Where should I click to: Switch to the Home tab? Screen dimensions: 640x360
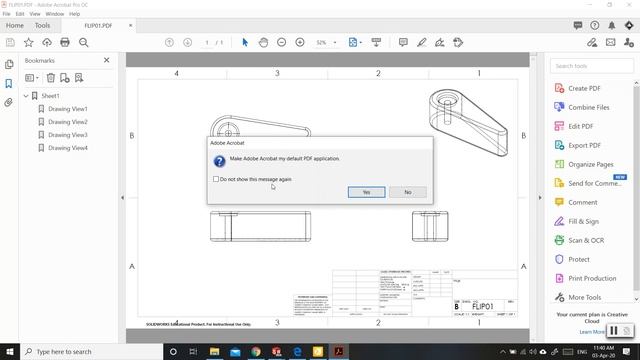pos(15,25)
